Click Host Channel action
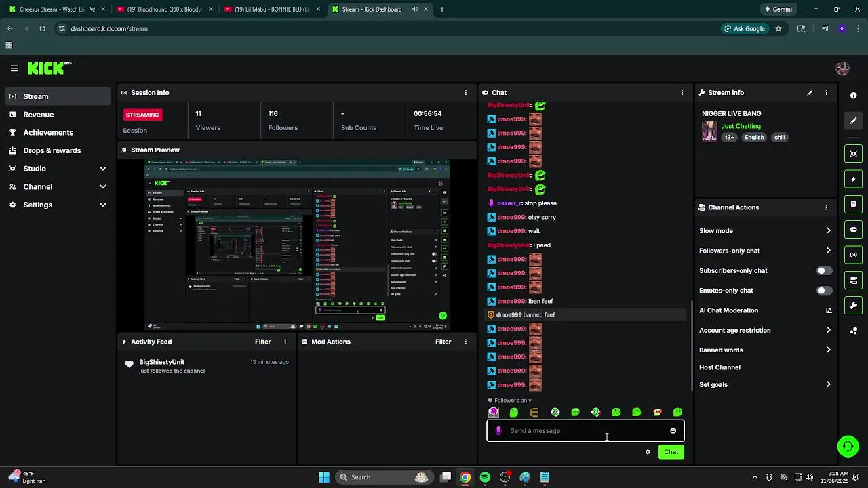The image size is (868, 488). tap(719, 367)
